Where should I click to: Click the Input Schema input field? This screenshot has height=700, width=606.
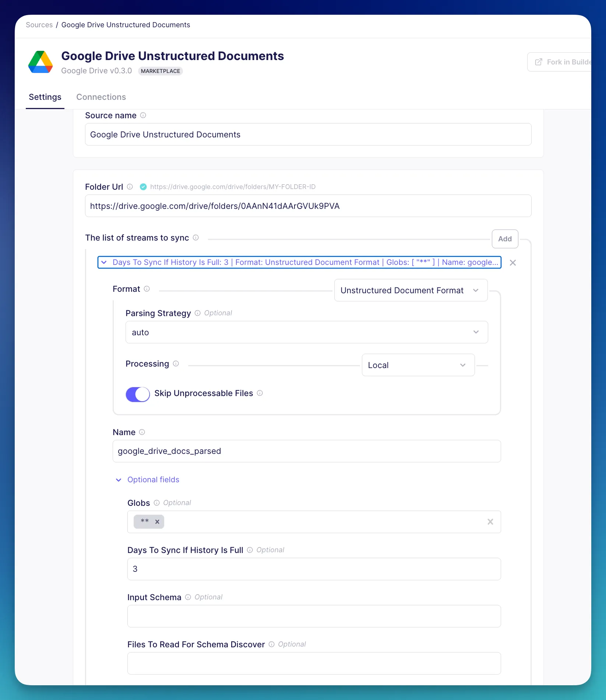pos(314,616)
